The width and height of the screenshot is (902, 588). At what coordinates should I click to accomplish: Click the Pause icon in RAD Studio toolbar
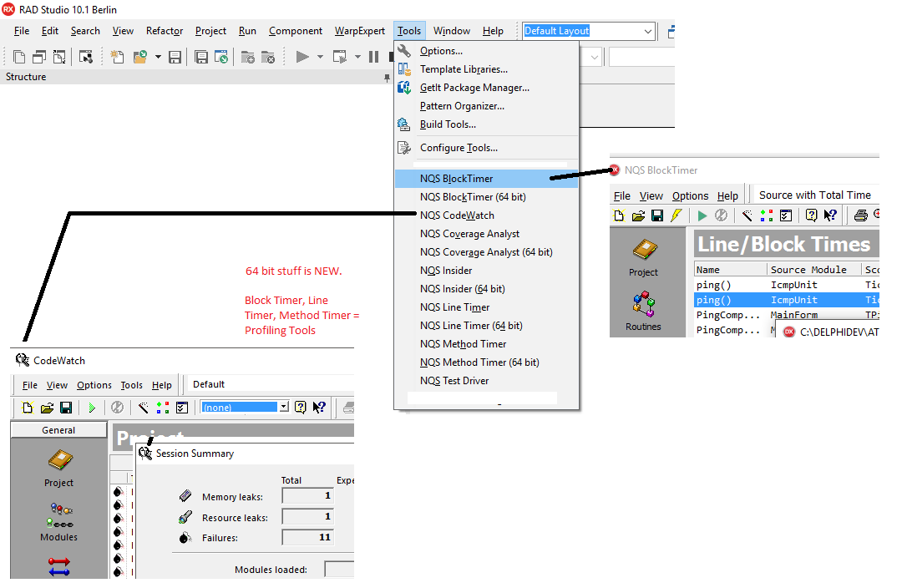click(374, 57)
